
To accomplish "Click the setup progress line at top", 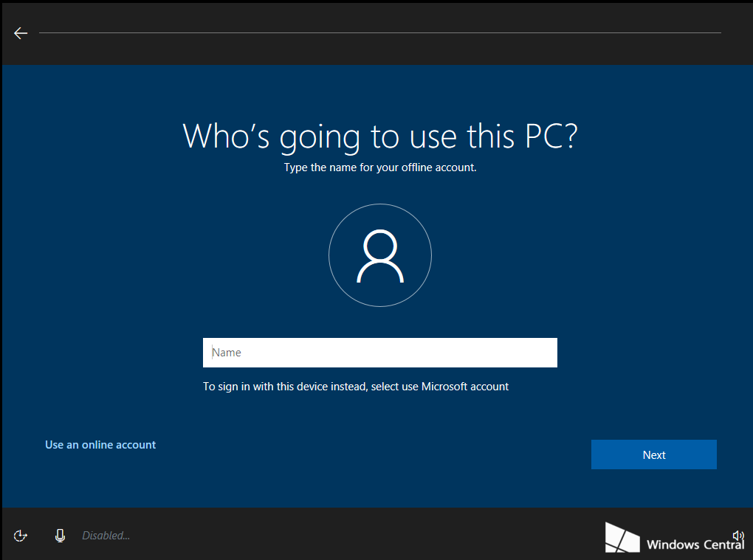I will pyautogui.click(x=379, y=33).
